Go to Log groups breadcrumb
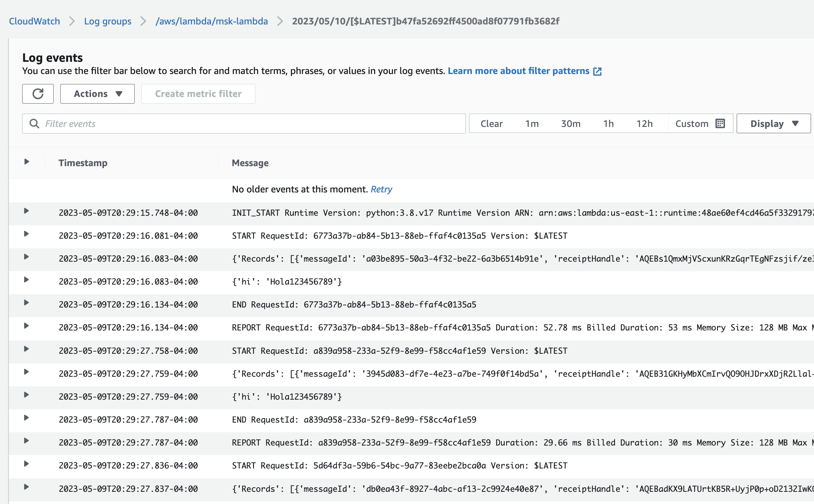Image resolution: width=814 pixels, height=504 pixels. (108, 21)
